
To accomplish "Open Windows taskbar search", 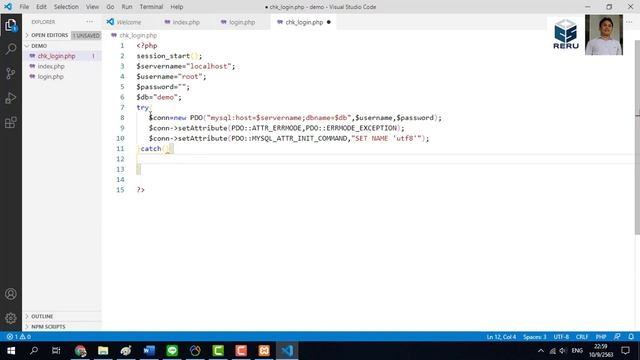I will tap(34, 351).
